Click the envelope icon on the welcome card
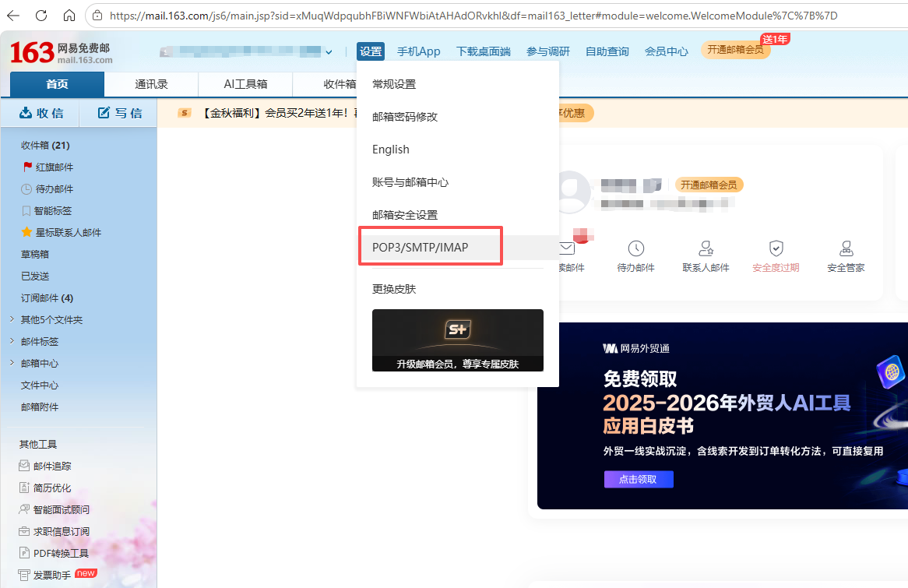Image resolution: width=908 pixels, height=588 pixels. (x=568, y=248)
